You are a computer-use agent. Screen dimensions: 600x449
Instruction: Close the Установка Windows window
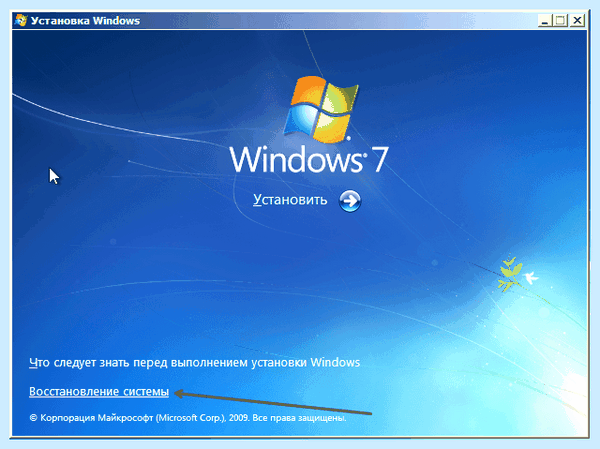577,20
